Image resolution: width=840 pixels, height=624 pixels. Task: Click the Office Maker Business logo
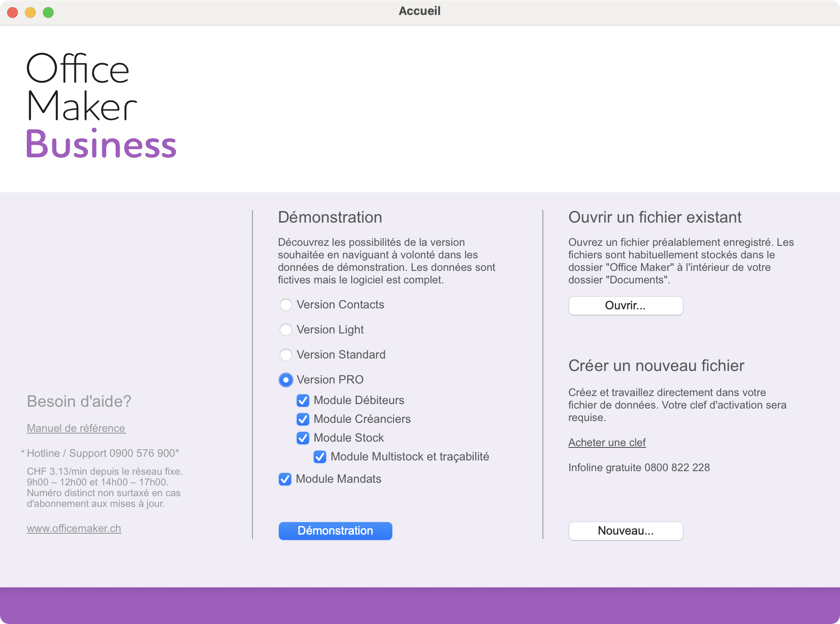coord(101,106)
